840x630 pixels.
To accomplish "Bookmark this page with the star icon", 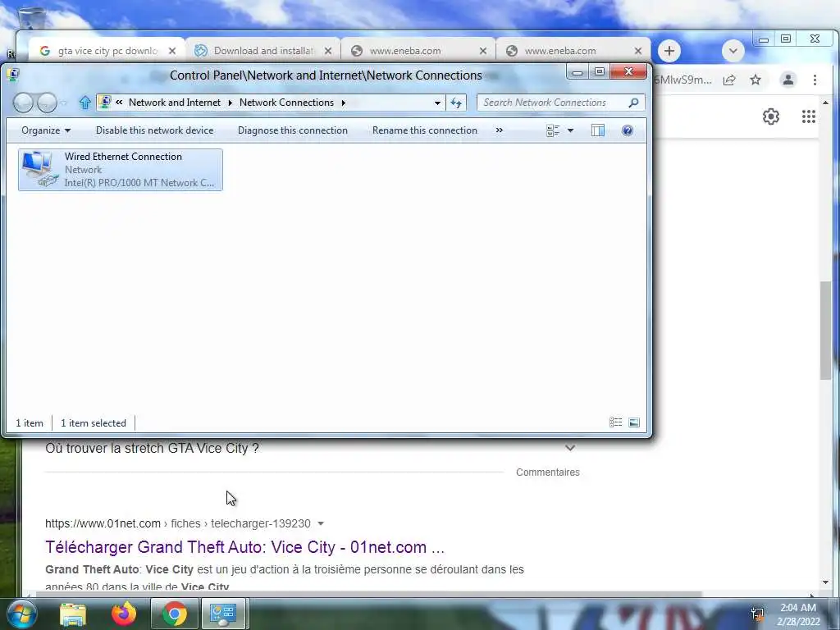I will point(756,80).
